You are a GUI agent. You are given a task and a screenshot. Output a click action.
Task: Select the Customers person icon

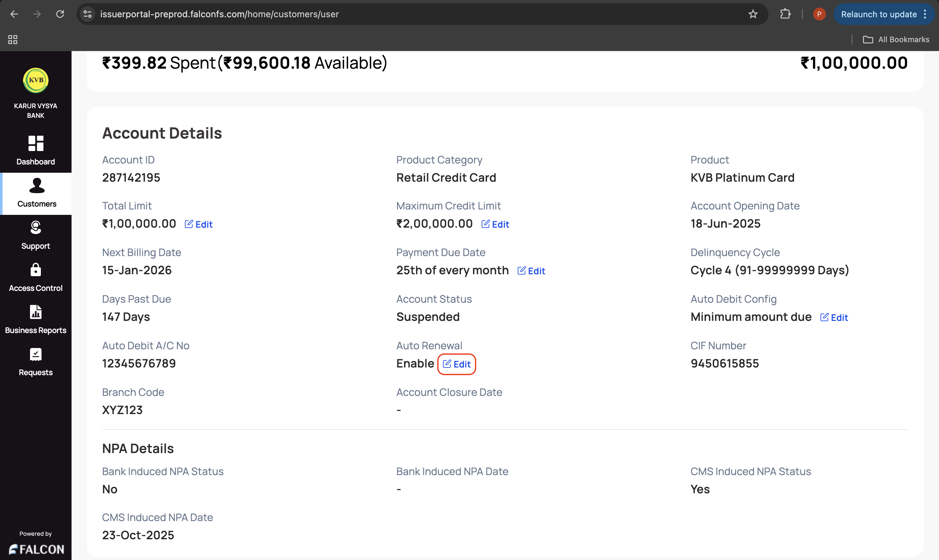tap(37, 186)
